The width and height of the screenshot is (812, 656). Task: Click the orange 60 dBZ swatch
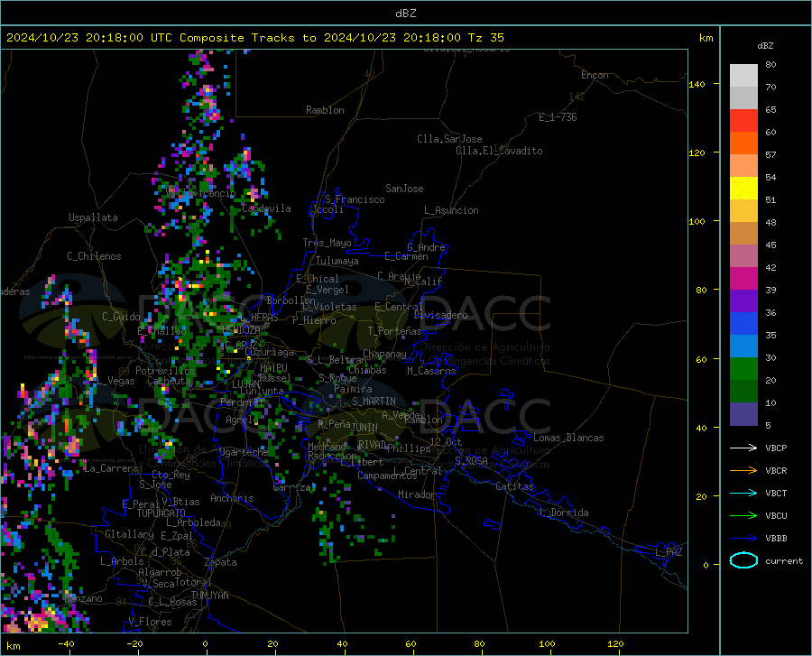743,143
